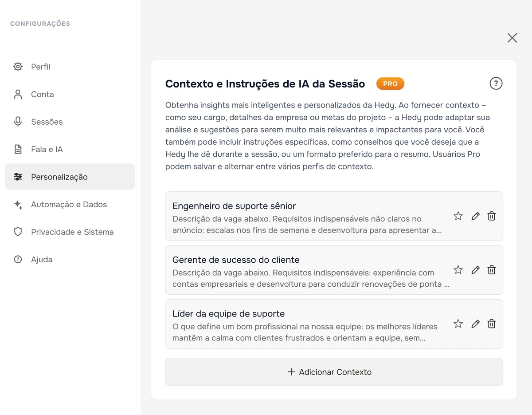Click the Fala e IA document icon

tap(18, 149)
